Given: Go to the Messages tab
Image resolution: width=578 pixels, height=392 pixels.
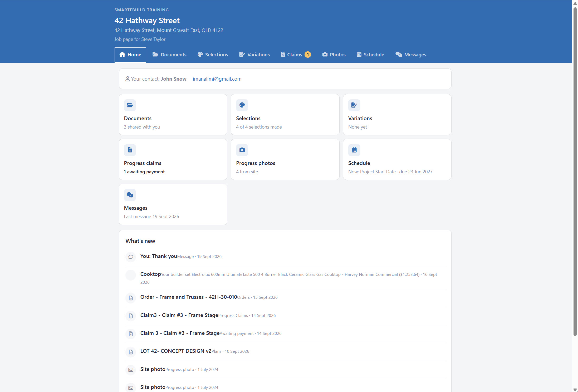Looking at the screenshot, I should 411,55.
